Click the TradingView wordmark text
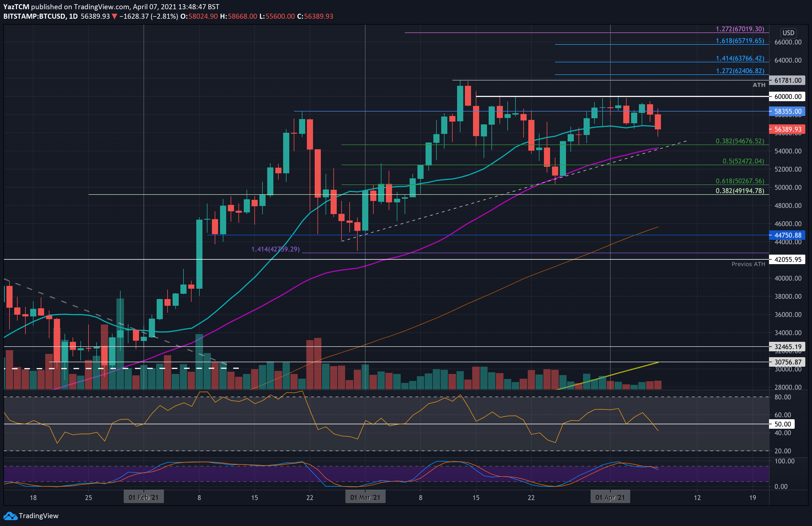812x526 pixels. click(39, 516)
